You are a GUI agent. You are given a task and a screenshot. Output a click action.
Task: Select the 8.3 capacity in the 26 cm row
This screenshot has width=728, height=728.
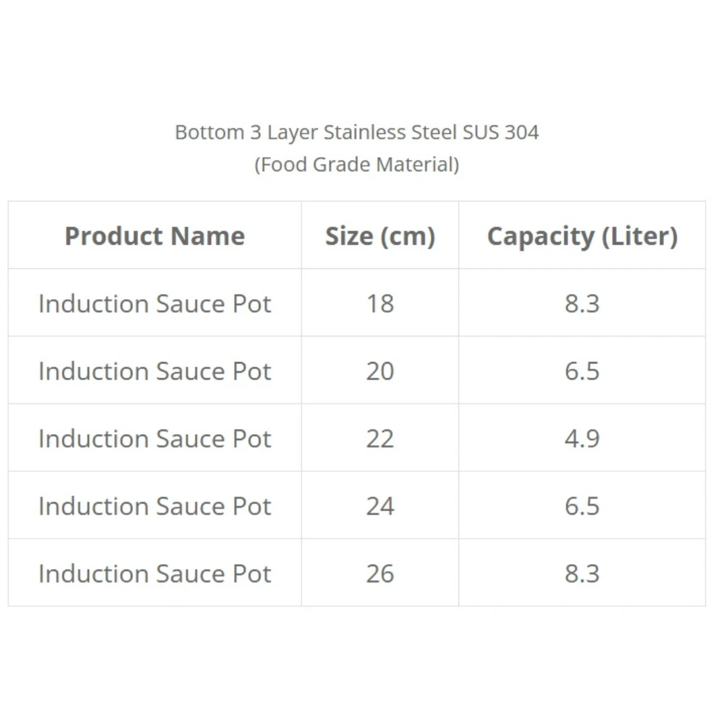coord(582,573)
